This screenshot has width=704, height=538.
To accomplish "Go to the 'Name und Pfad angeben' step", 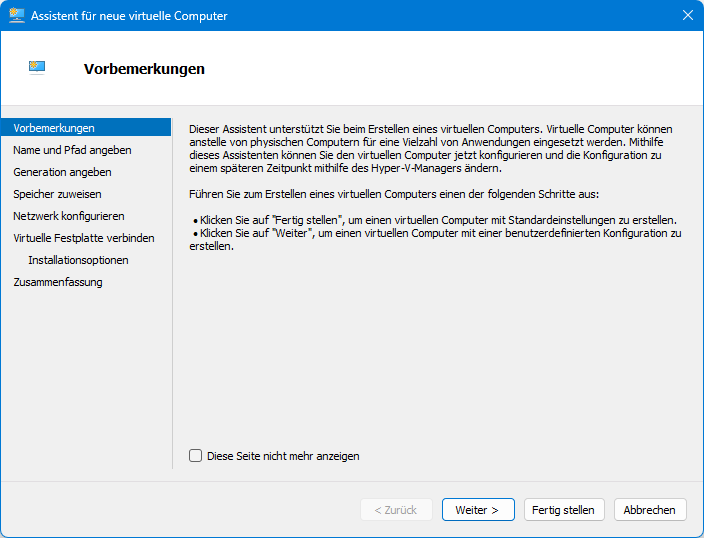I will click(72, 150).
